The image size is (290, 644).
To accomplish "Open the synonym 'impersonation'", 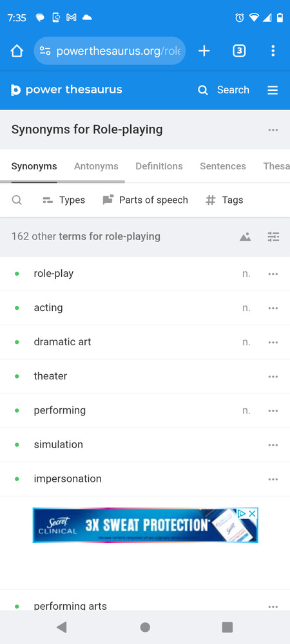I will click(x=68, y=479).
